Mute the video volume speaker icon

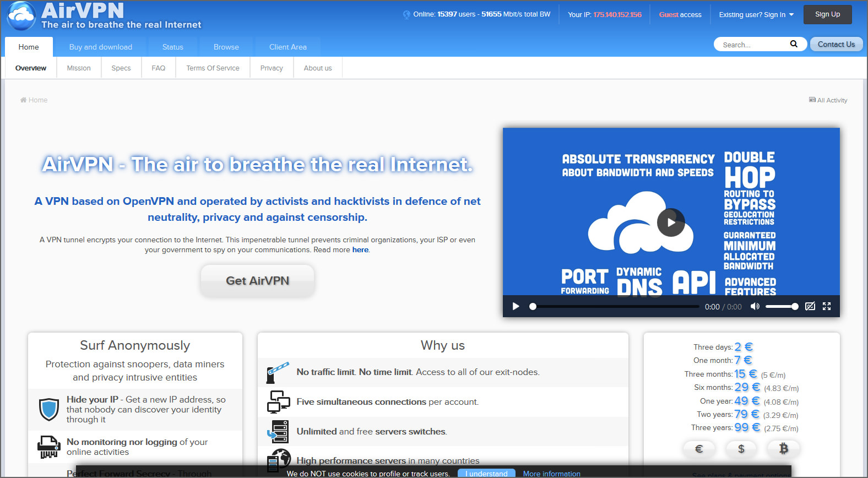(x=755, y=306)
